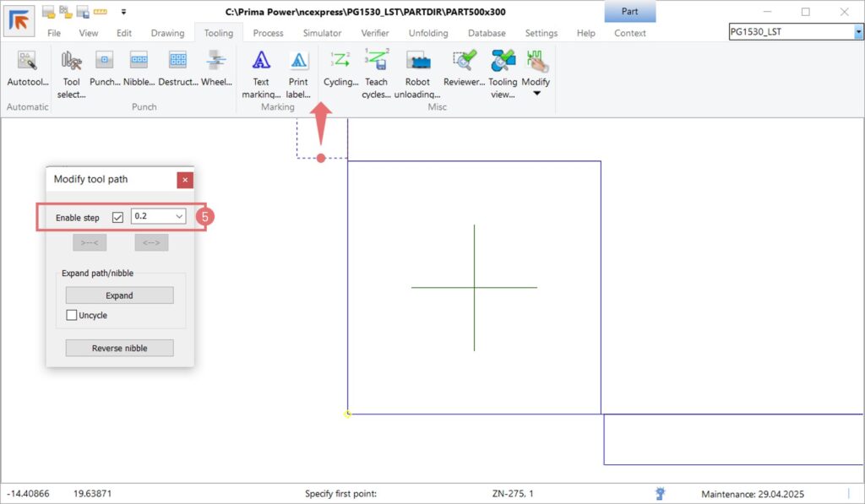Viewport: 865px width, 504px height.
Task: Open the Process ribbon tab
Action: click(x=268, y=33)
